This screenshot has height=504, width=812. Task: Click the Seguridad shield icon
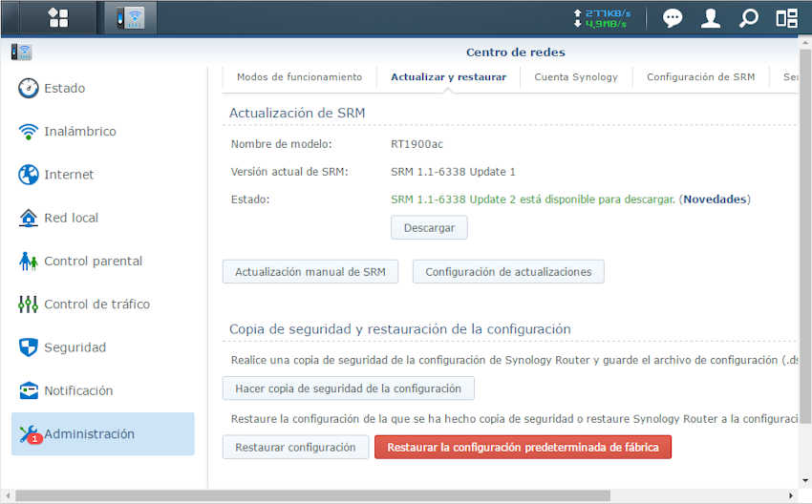[28, 347]
